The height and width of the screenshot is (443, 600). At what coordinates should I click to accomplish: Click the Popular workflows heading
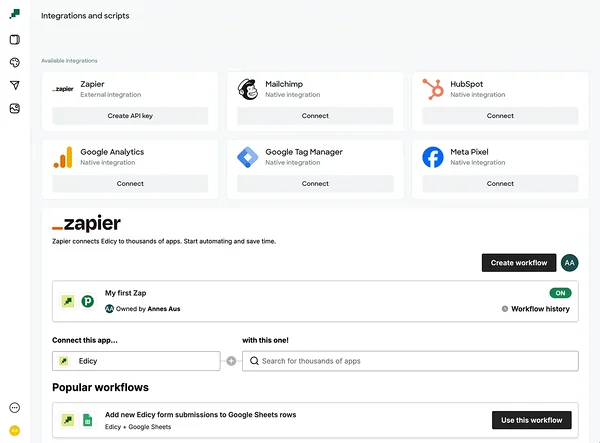(x=100, y=387)
